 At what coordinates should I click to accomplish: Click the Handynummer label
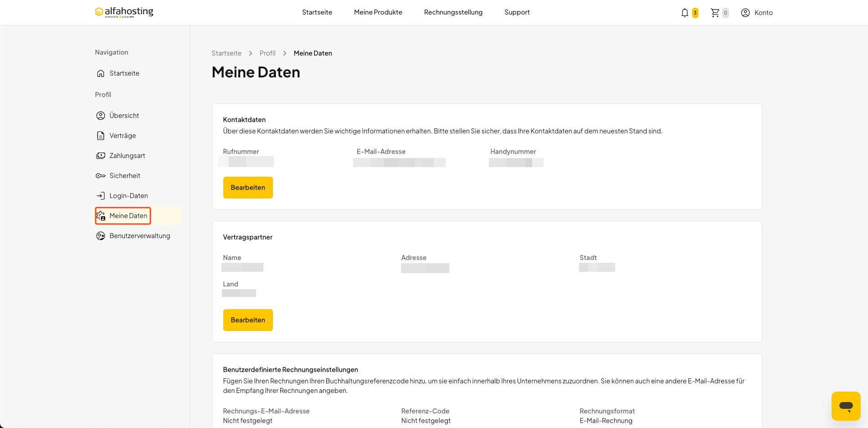513,152
